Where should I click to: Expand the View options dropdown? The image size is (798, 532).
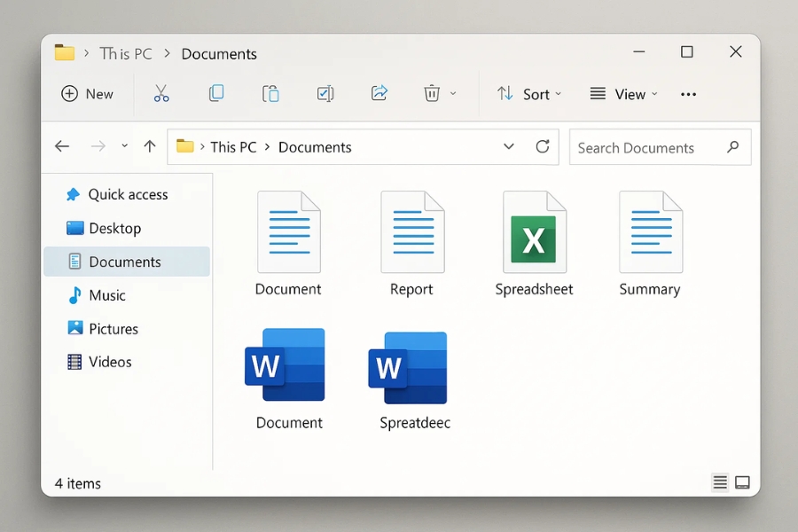[623, 94]
